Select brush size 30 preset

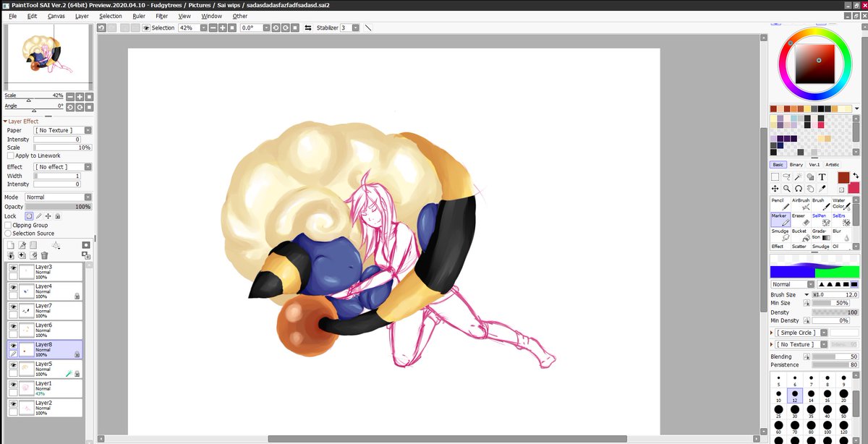click(x=795, y=411)
